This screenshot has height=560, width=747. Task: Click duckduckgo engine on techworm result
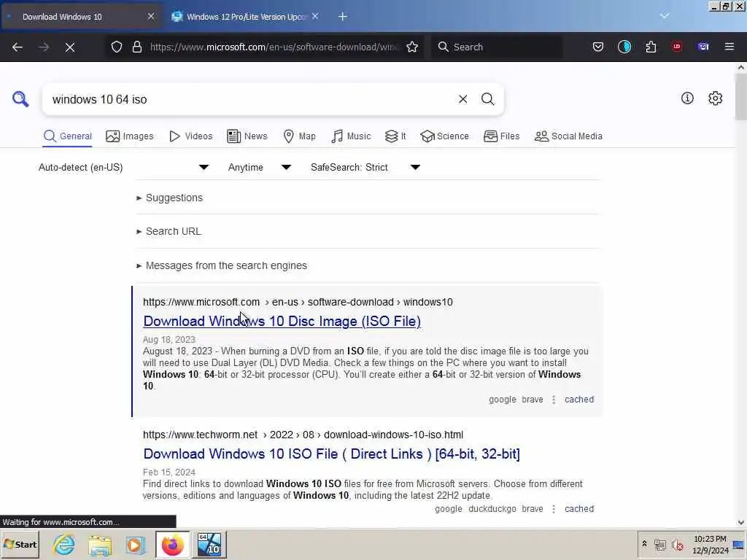[x=492, y=509]
